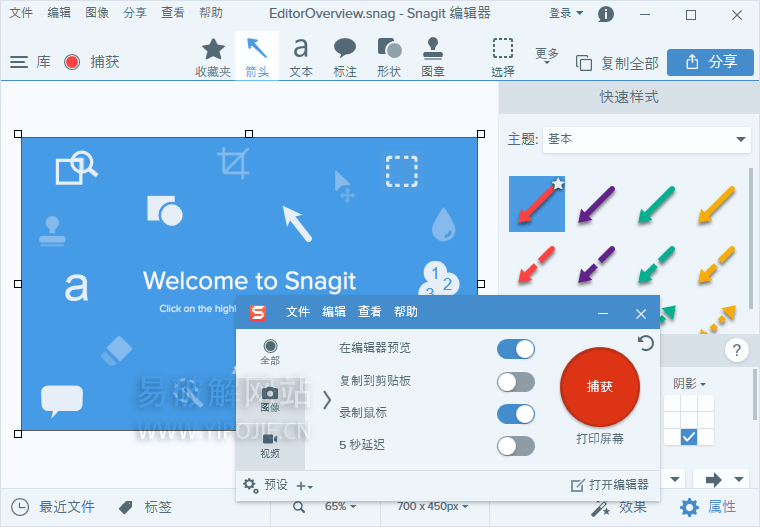Open the Image (图像) menu
The height and width of the screenshot is (527, 760).
click(x=97, y=13)
